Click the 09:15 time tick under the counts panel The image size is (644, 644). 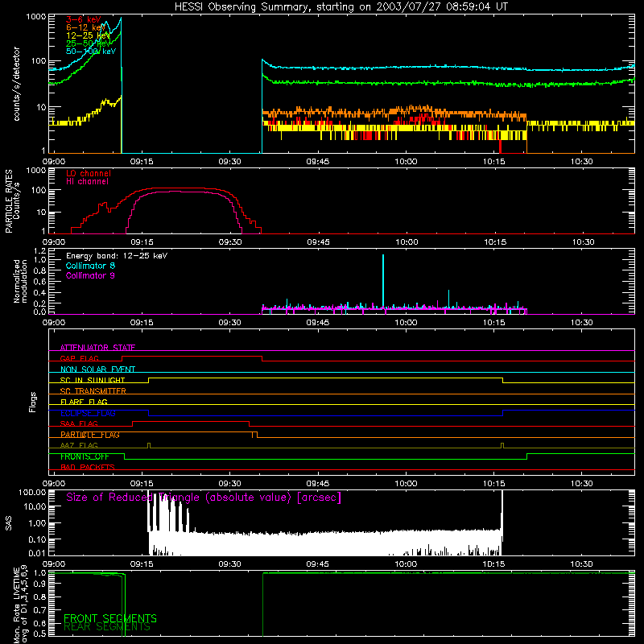142,162
